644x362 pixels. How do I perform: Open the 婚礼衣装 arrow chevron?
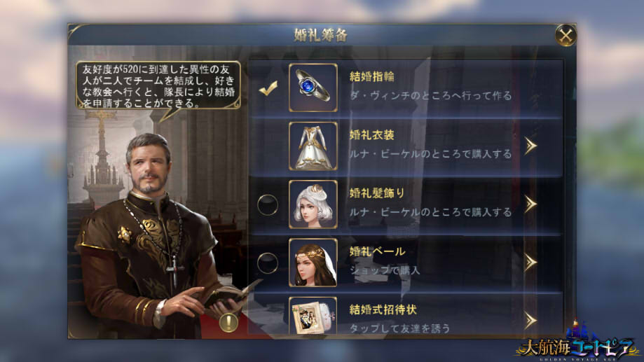[x=530, y=146]
